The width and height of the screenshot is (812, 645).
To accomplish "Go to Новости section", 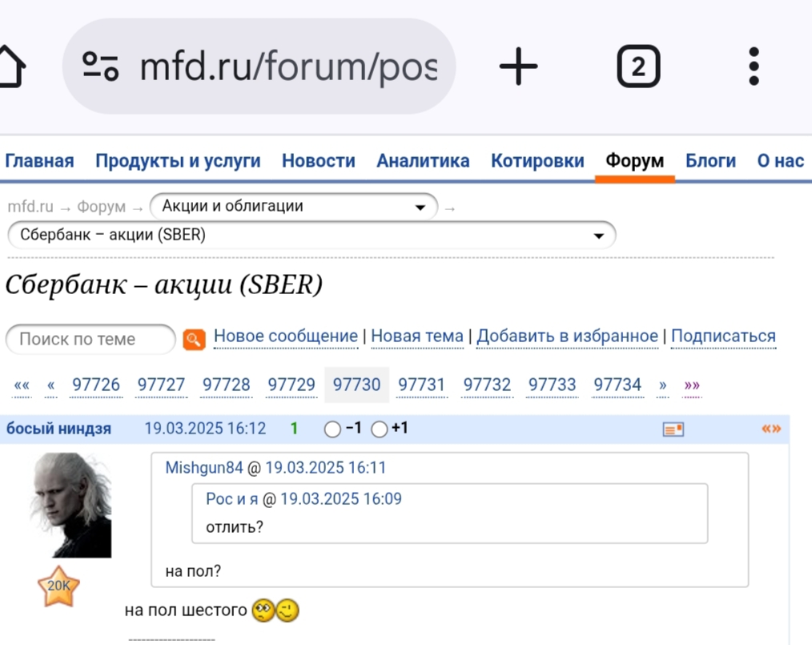I will [319, 160].
